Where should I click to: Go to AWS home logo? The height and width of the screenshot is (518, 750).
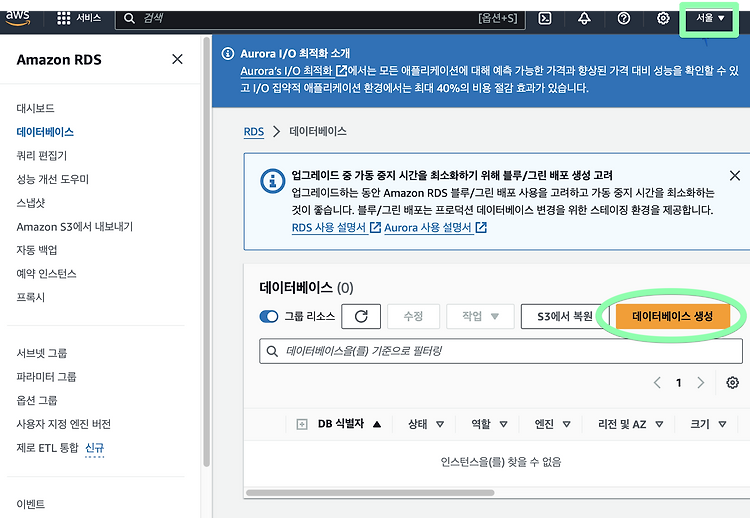18,18
